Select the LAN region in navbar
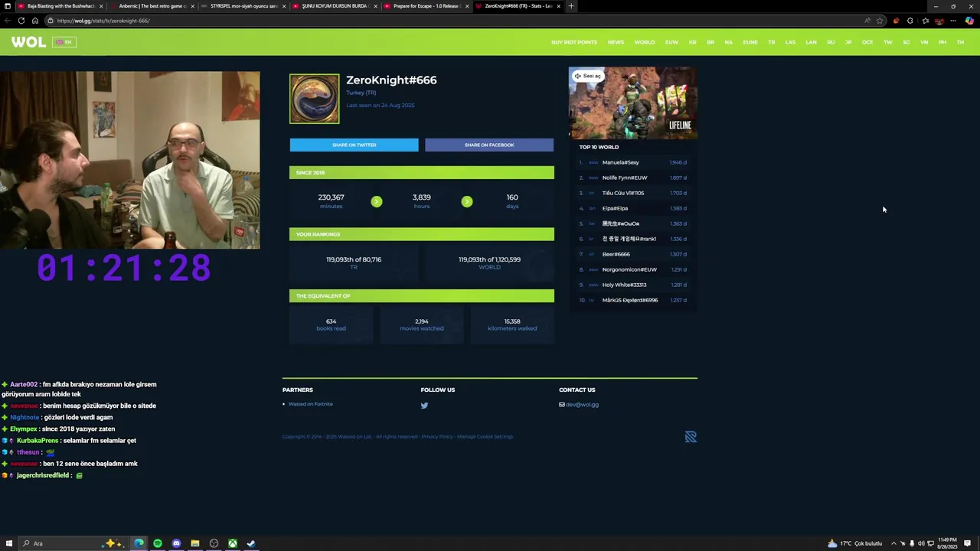This screenshot has width=980, height=551. coord(811,42)
